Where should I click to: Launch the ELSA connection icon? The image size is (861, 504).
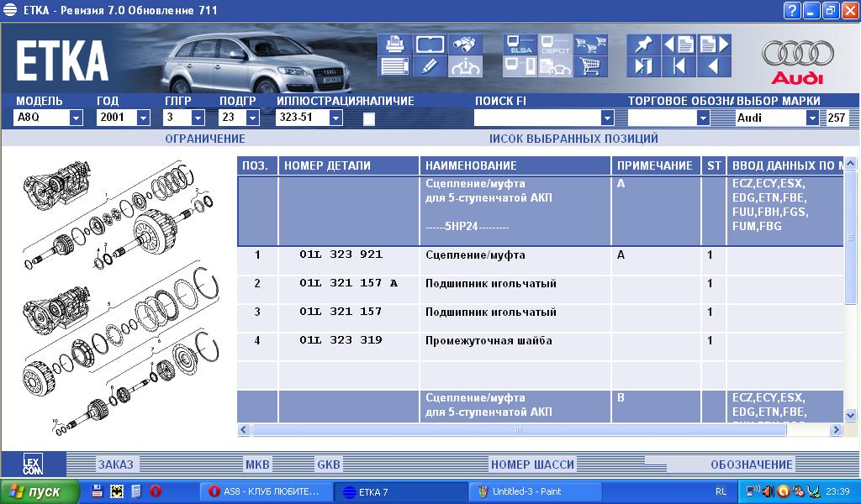tap(519, 45)
